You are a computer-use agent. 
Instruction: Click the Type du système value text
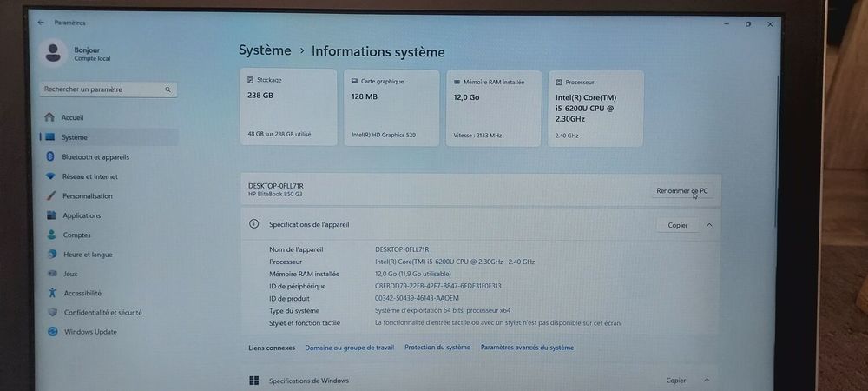443,311
